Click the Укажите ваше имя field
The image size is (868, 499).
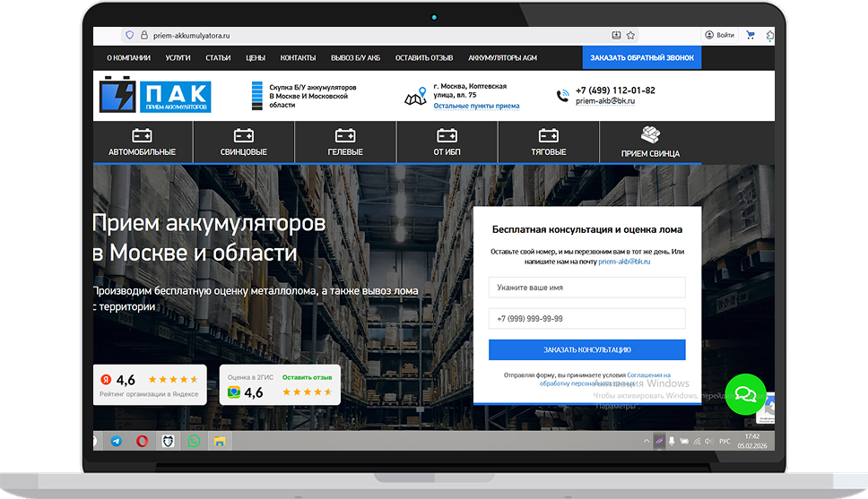click(586, 287)
